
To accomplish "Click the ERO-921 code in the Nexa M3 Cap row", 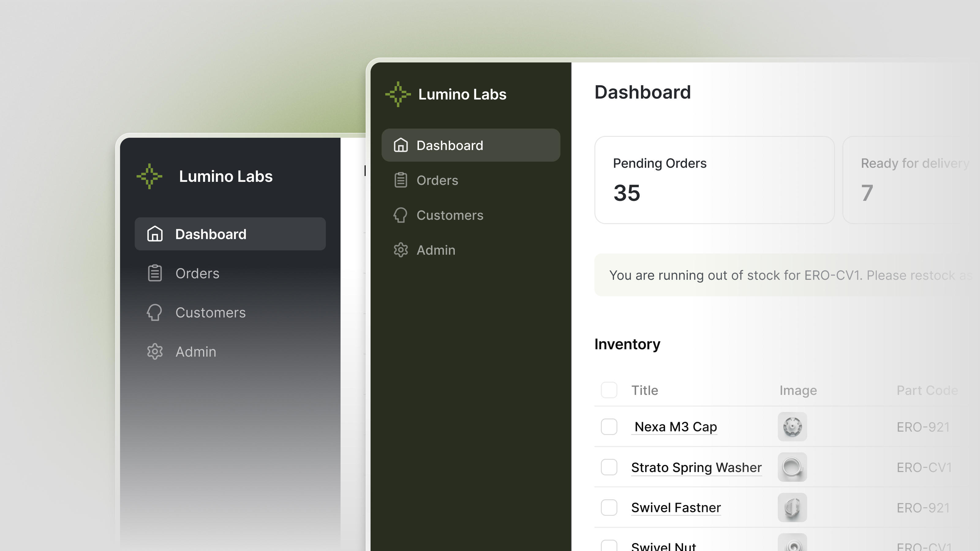I will coord(923,427).
